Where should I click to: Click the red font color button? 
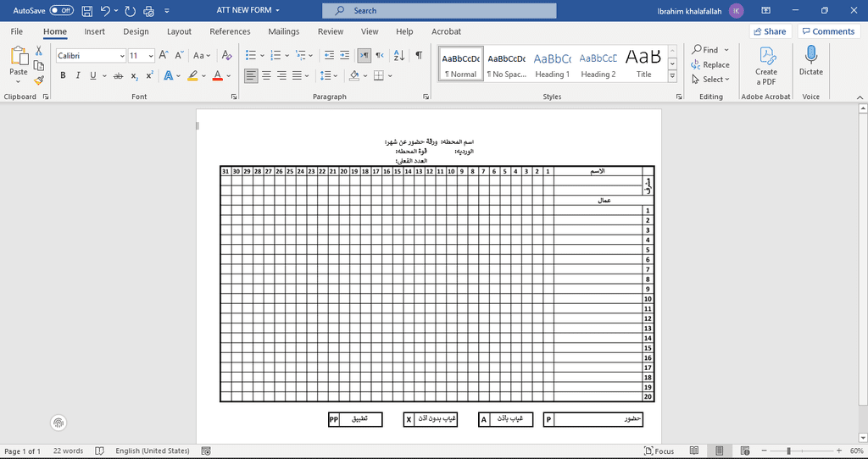coord(217,75)
